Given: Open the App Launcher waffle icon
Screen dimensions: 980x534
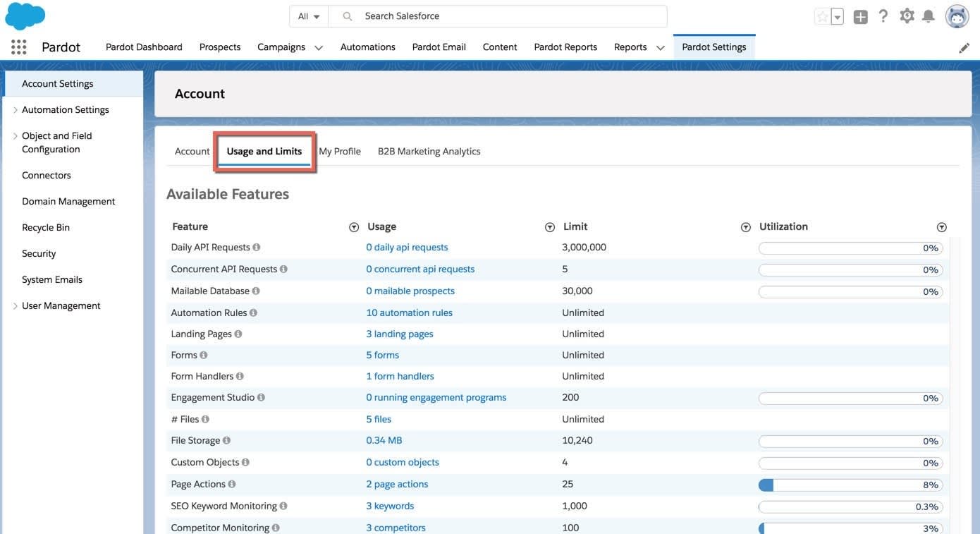Looking at the screenshot, I should pyautogui.click(x=18, y=46).
